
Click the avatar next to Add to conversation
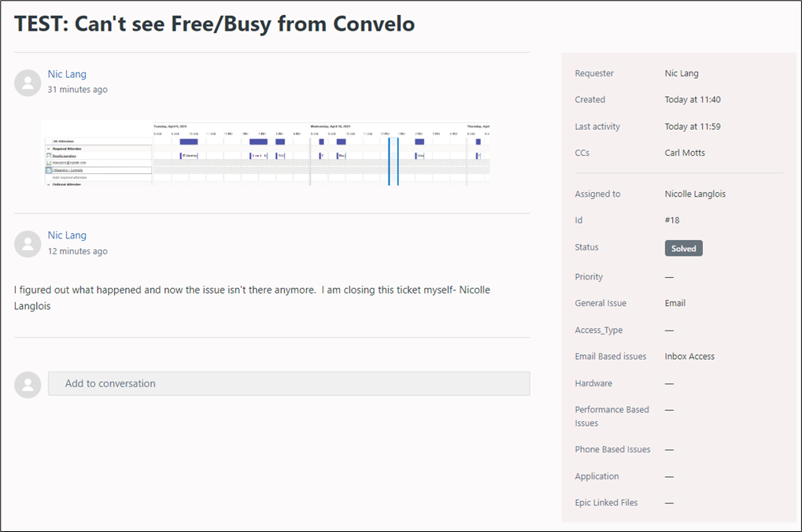(x=28, y=384)
